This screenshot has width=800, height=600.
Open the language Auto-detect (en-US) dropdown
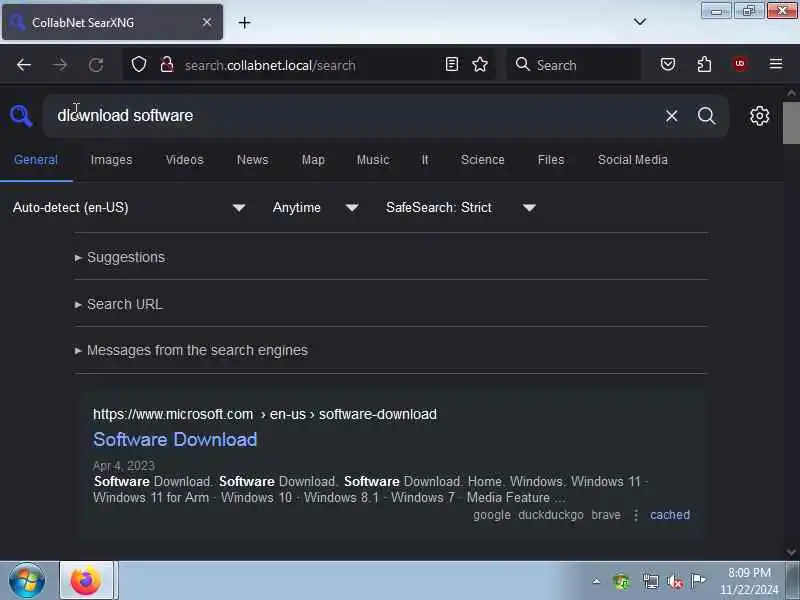tap(129, 208)
